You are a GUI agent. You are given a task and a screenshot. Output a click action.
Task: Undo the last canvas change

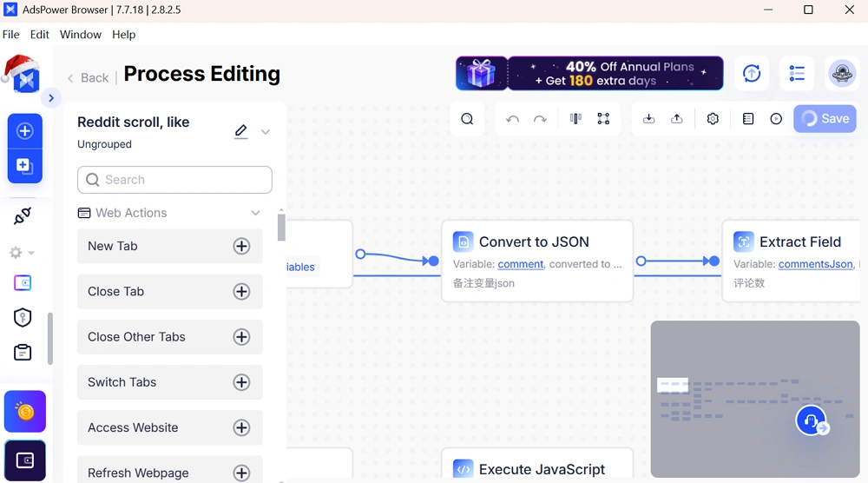click(x=513, y=118)
